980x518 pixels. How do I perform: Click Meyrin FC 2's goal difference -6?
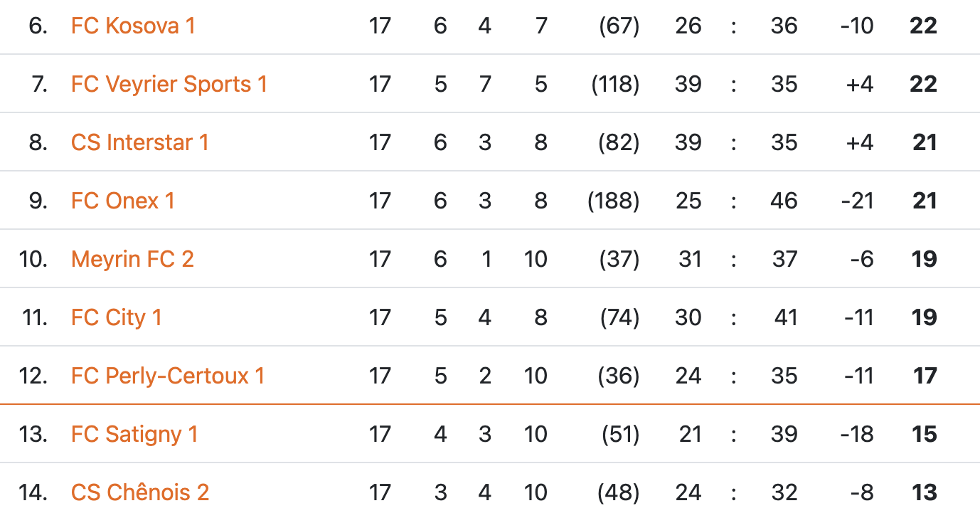point(862,260)
